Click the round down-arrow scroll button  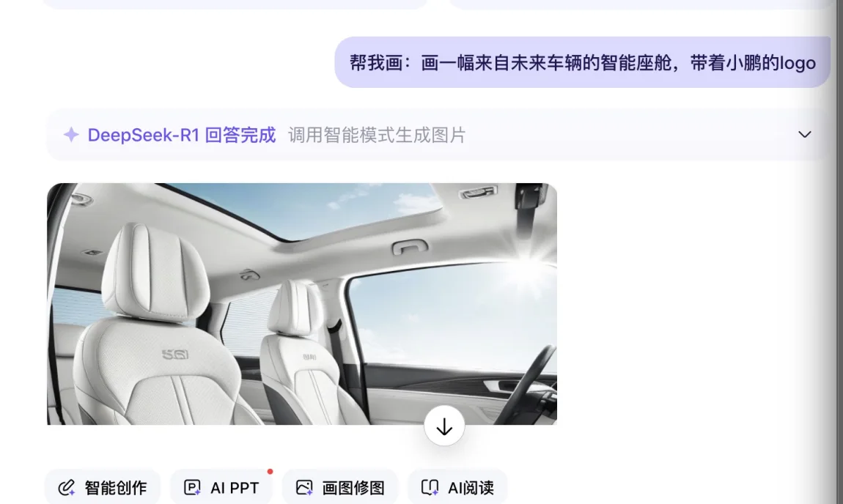tap(444, 426)
